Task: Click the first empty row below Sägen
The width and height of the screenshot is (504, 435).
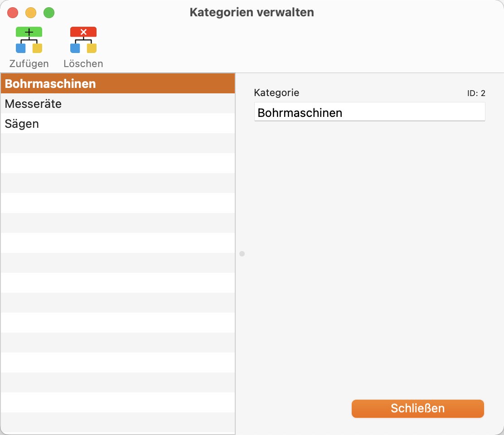Action: point(118,143)
